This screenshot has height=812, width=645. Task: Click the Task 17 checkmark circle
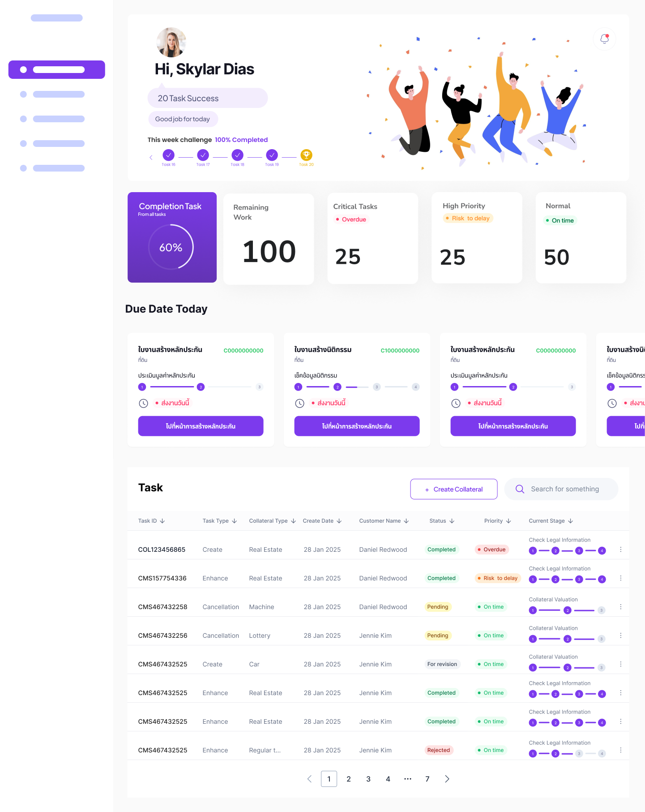coord(203,155)
